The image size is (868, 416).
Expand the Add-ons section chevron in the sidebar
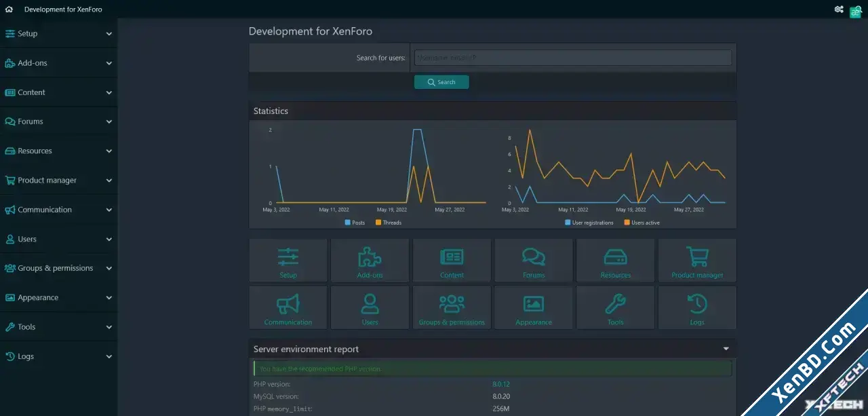[x=109, y=63]
